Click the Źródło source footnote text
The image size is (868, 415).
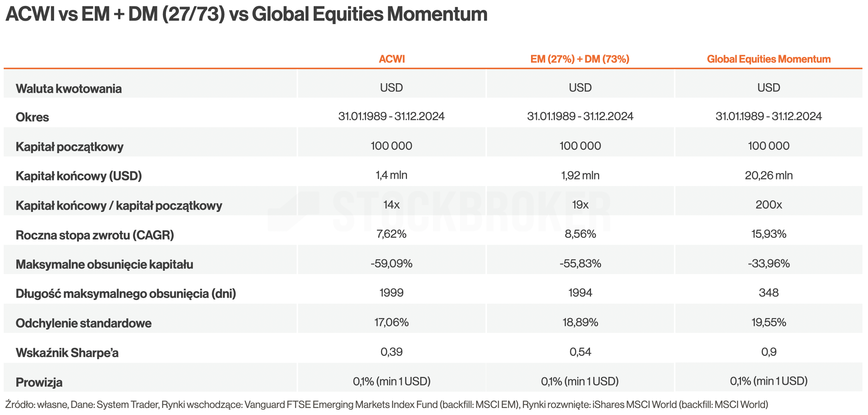386,405
